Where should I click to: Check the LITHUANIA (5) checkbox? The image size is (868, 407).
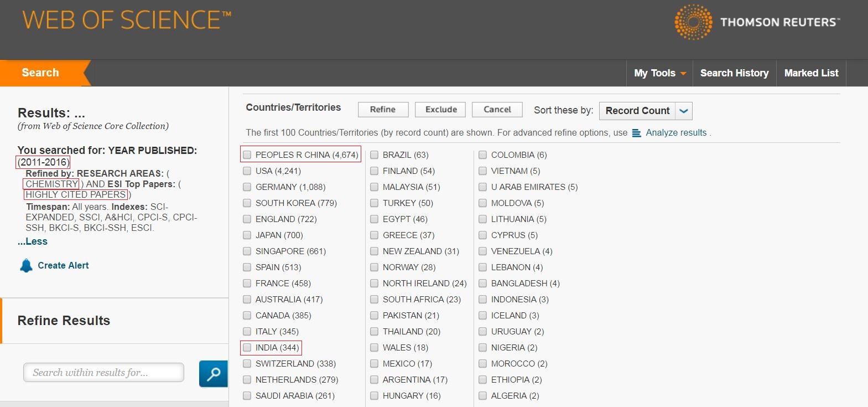(483, 219)
